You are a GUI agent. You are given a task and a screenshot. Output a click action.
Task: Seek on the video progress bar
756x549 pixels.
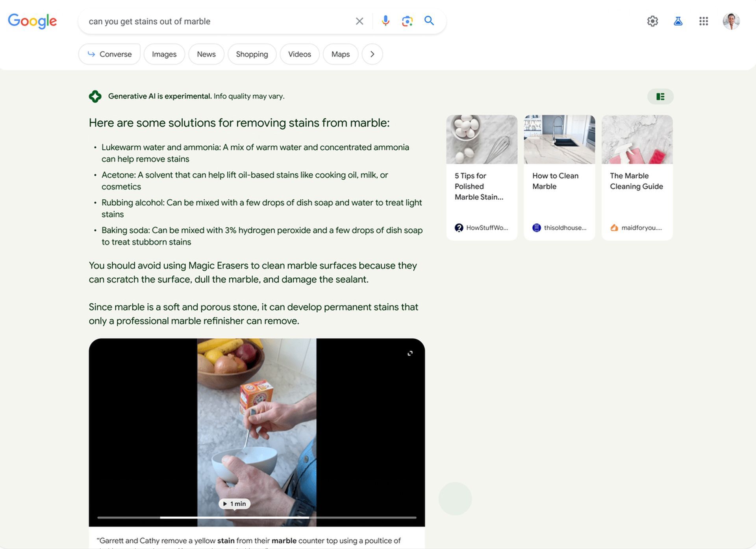tap(257, 517)
